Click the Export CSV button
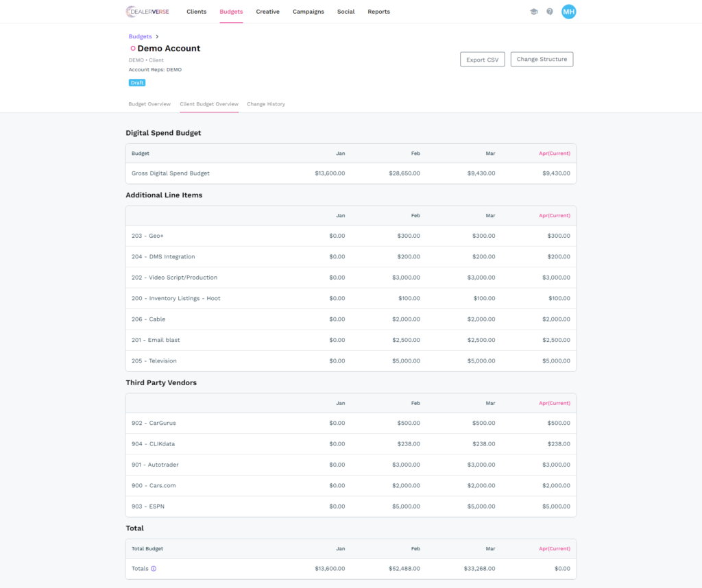Screen dimensions: 702x588 click(482, 60)
